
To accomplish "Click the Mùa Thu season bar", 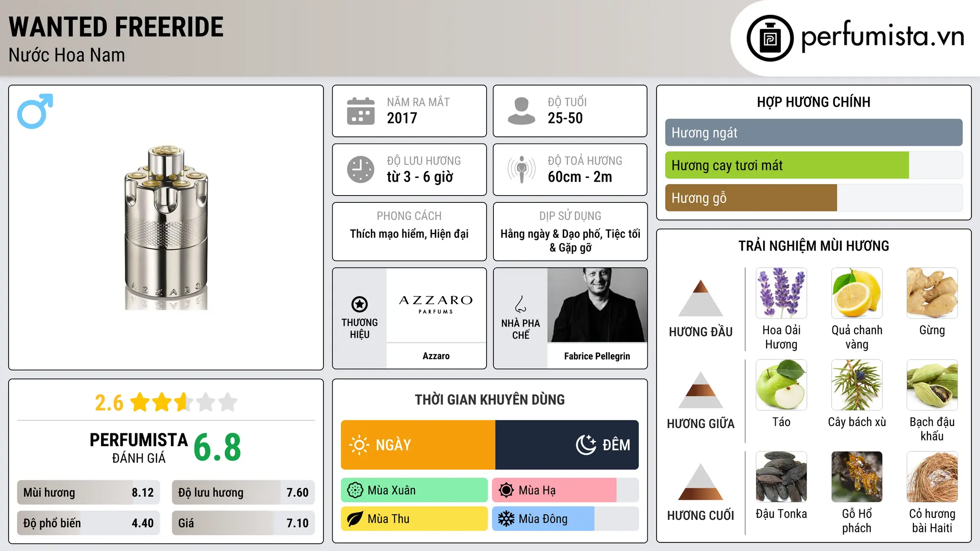I will 414,519.
